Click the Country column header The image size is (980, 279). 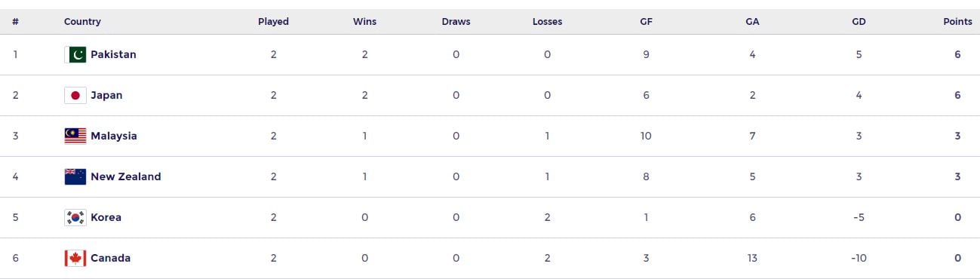tap(82, 22)
